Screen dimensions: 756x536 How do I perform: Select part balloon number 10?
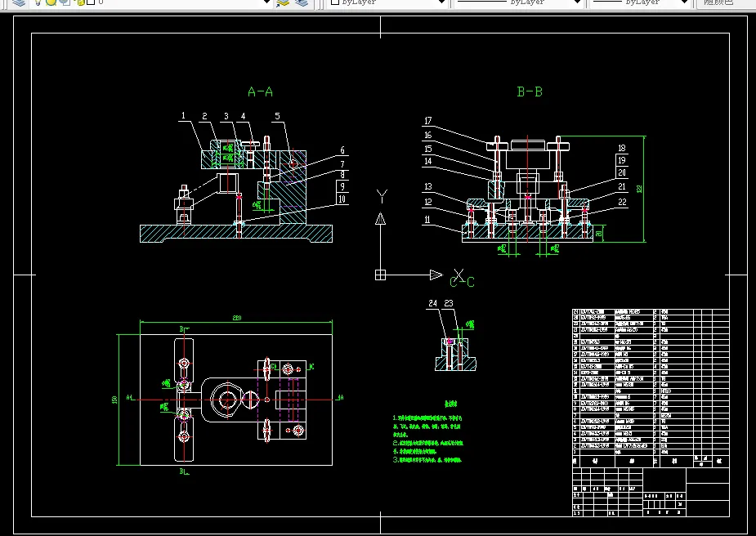tap(342, 199)
